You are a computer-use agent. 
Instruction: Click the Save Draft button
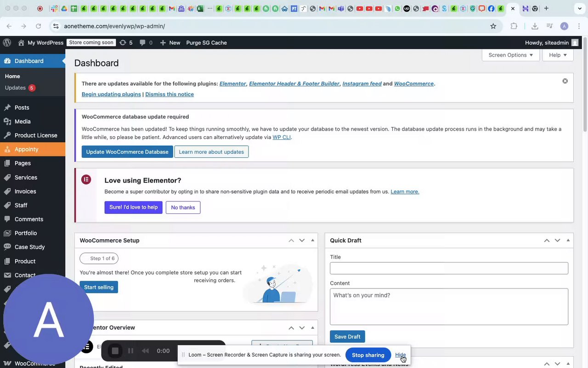[347, 337]
